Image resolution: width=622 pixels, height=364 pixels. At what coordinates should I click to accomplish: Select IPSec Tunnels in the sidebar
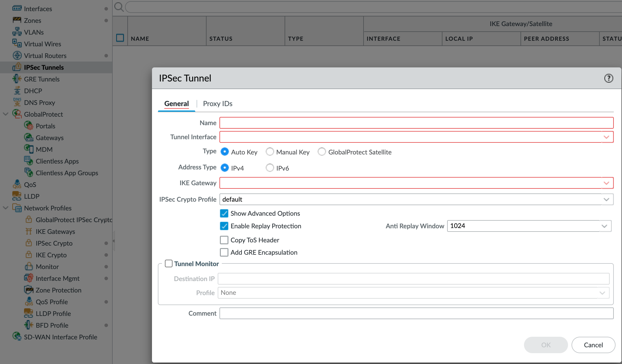pos(44,67)
